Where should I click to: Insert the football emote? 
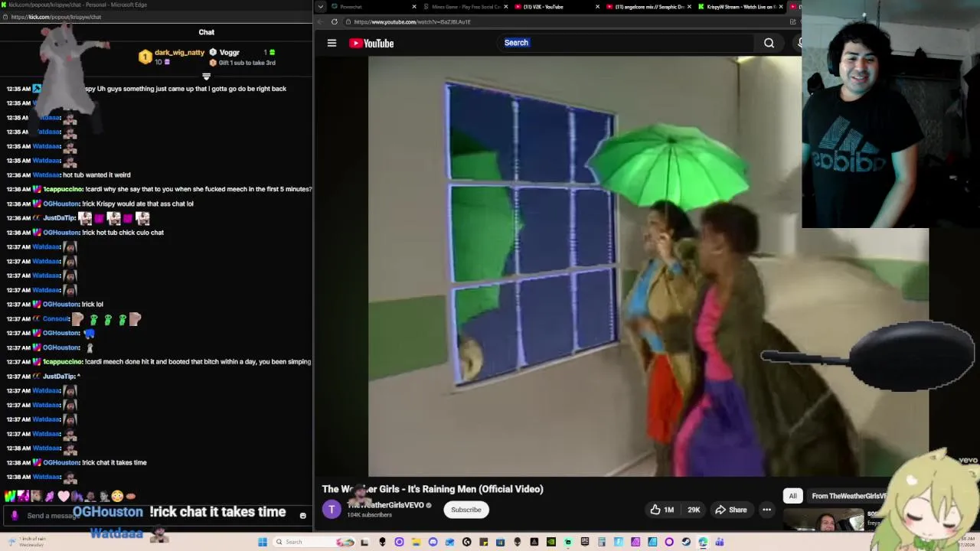point(131,496)
